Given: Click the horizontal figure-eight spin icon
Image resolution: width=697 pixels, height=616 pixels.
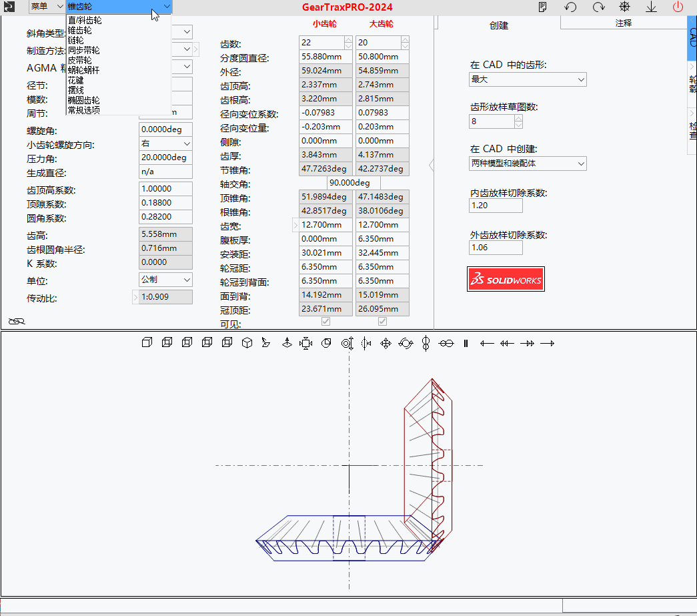Looking at the screenshot, I should [446, 343].
